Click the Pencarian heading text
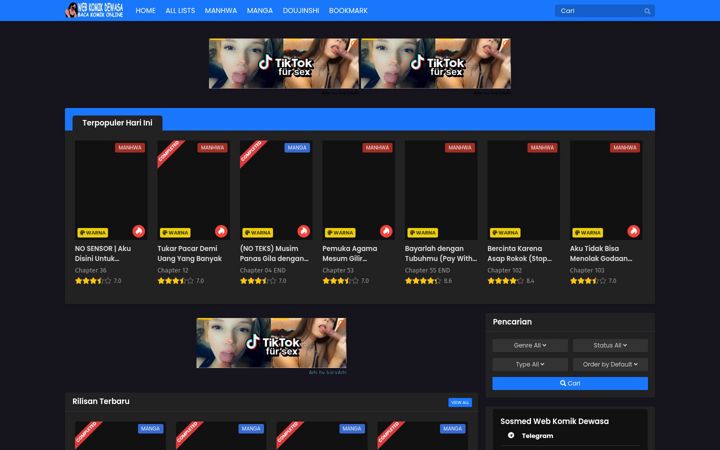The height and width of the screenshot is (450, 720). 512,322
